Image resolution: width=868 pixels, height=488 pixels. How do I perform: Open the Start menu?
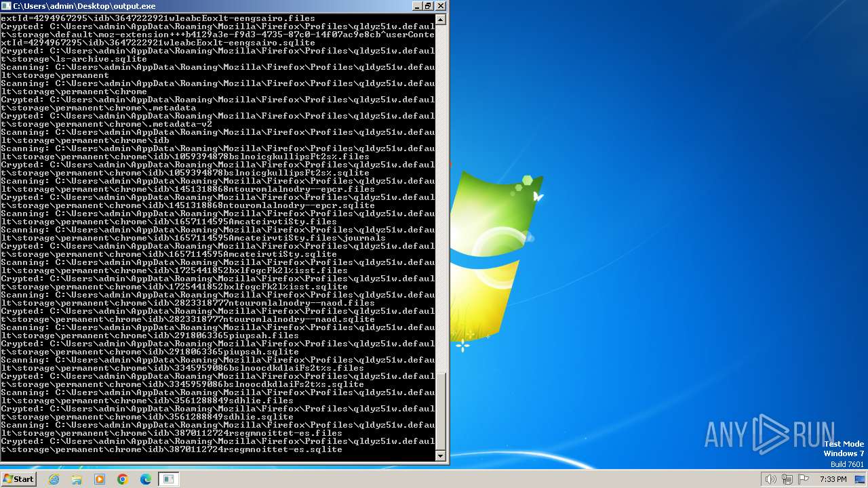pyautogui.click(x=18, y=479)
